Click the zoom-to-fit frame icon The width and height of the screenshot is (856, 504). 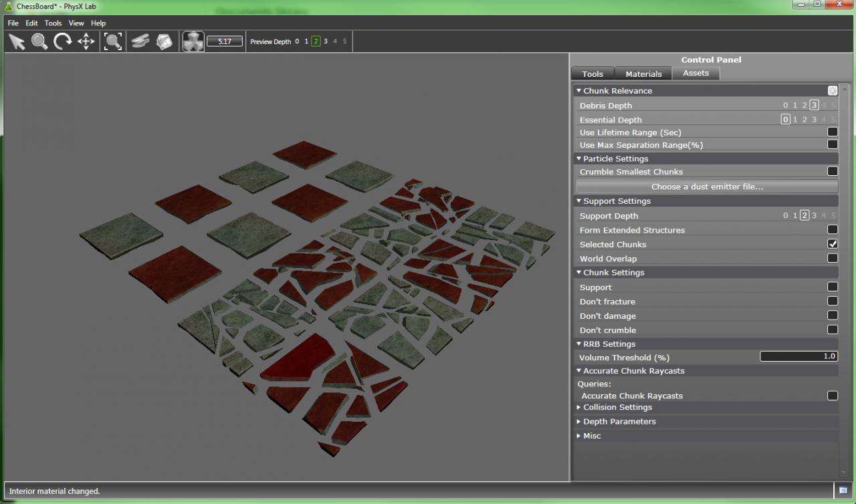tap(113, 41)
